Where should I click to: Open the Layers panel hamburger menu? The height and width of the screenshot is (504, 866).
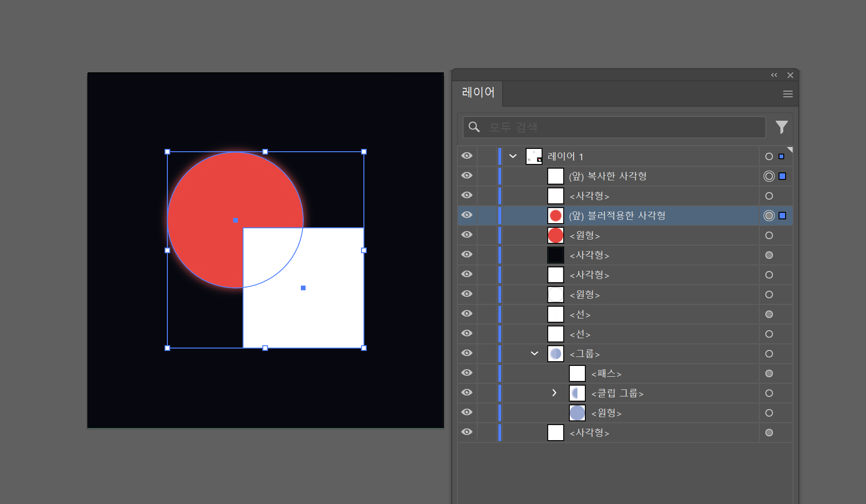[x=788, y=94]
